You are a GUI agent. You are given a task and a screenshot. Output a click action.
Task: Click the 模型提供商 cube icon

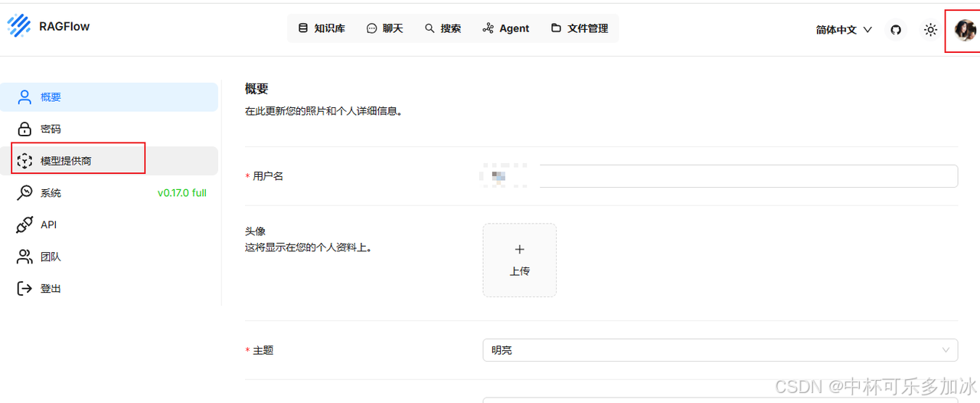coord(25,161)
